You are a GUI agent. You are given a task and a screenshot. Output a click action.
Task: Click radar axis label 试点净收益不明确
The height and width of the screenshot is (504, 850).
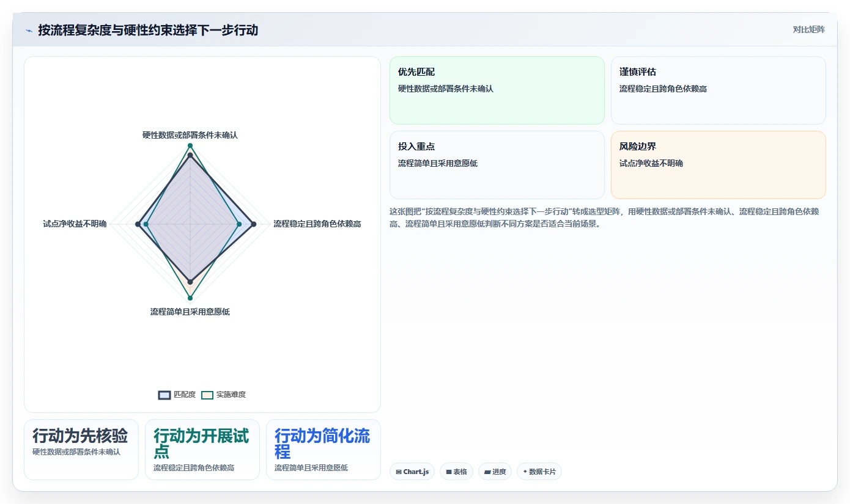tap(75, 224)
